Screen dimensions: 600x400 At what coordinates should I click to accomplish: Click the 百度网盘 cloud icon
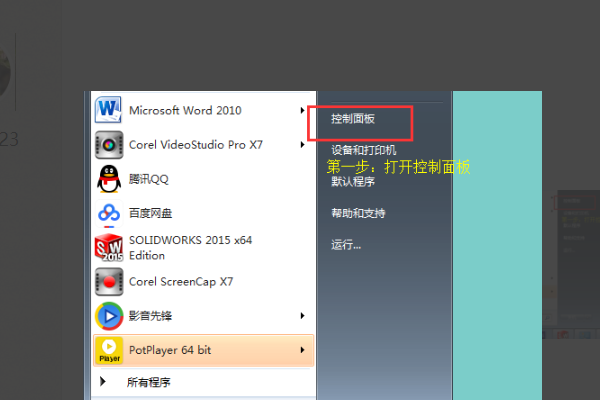pyautogui.click(x=109, y=213)
